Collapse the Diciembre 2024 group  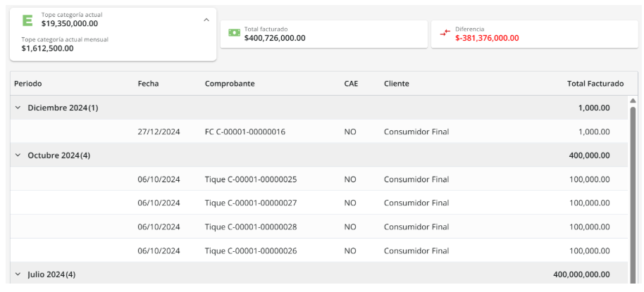(x=18, y=108)
